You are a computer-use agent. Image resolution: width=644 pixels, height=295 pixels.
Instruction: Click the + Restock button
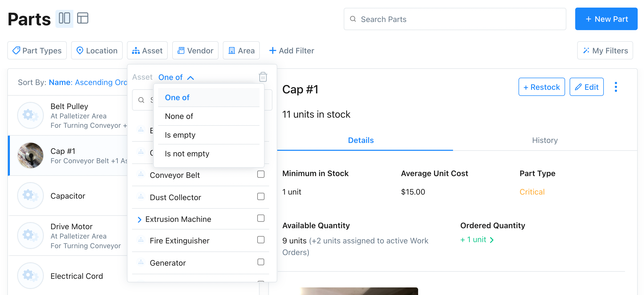click(x=542, y=87)
